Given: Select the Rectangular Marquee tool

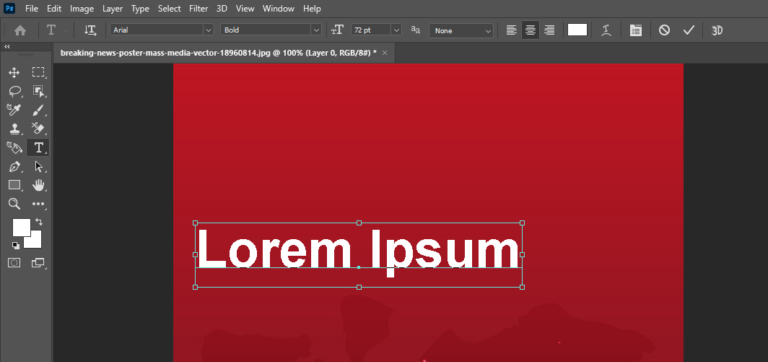Looking at the screenshot, I should [38, 72].
